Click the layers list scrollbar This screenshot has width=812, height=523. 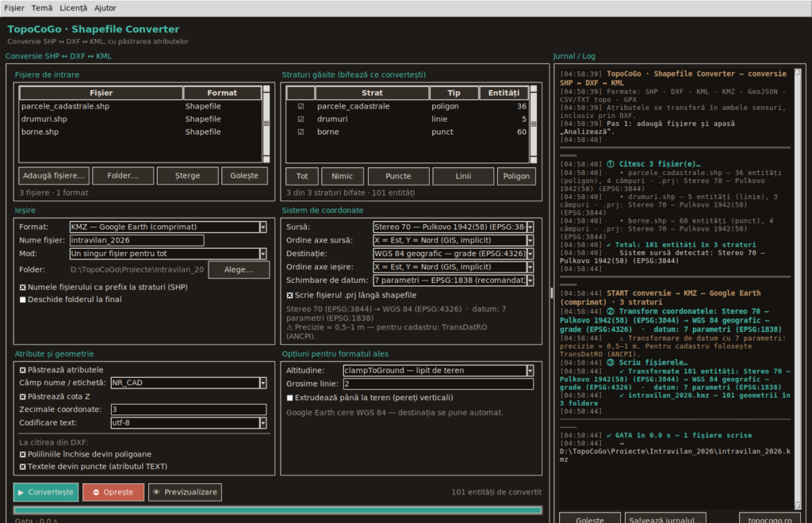(x=534, y=124)
